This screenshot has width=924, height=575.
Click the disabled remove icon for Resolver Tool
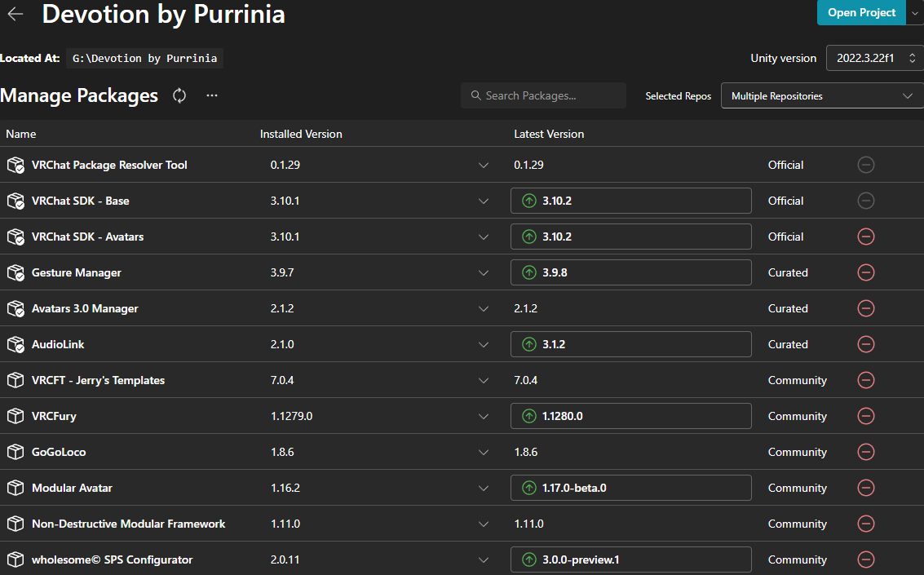pyautogui.click(x=865, y=165)
